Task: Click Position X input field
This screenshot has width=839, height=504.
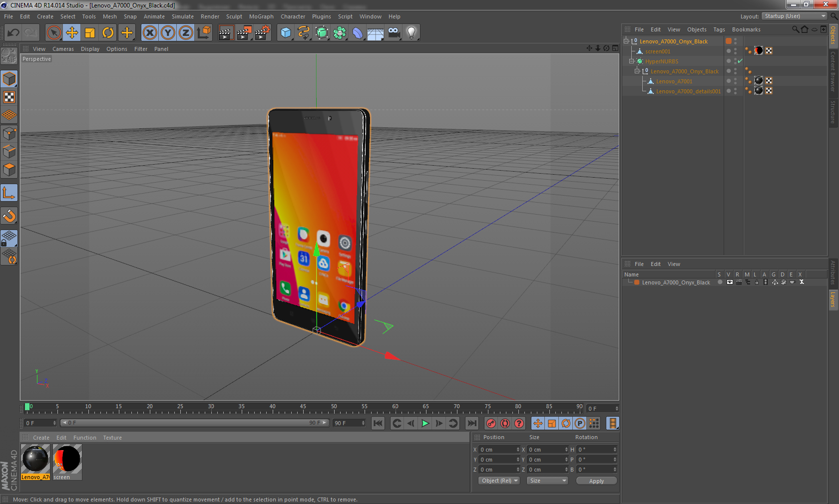Action: point(499,450)
